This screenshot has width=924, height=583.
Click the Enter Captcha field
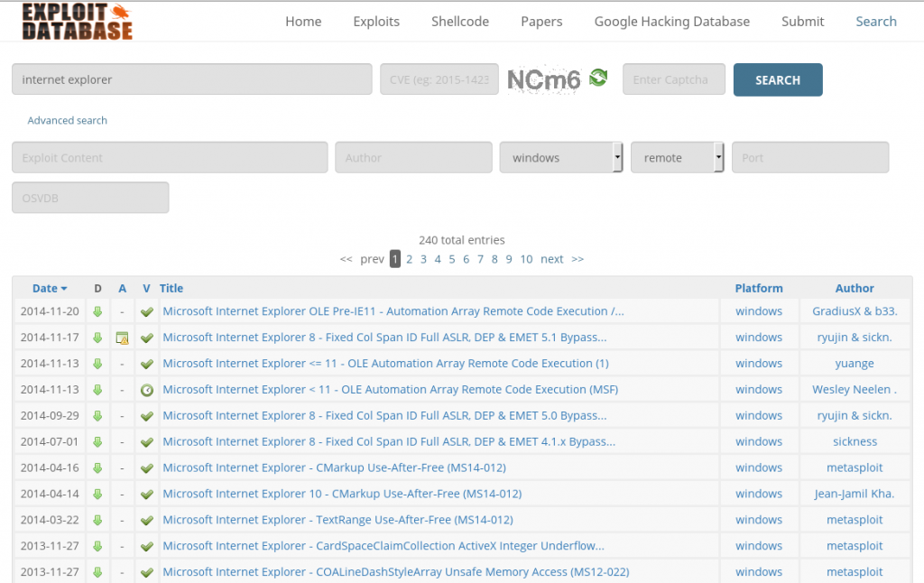coord(674,79)
